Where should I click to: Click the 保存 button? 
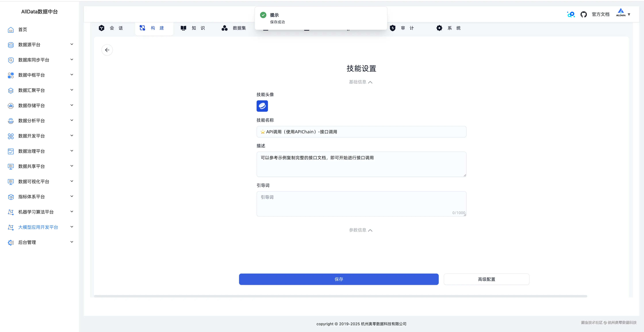[339, 279]
